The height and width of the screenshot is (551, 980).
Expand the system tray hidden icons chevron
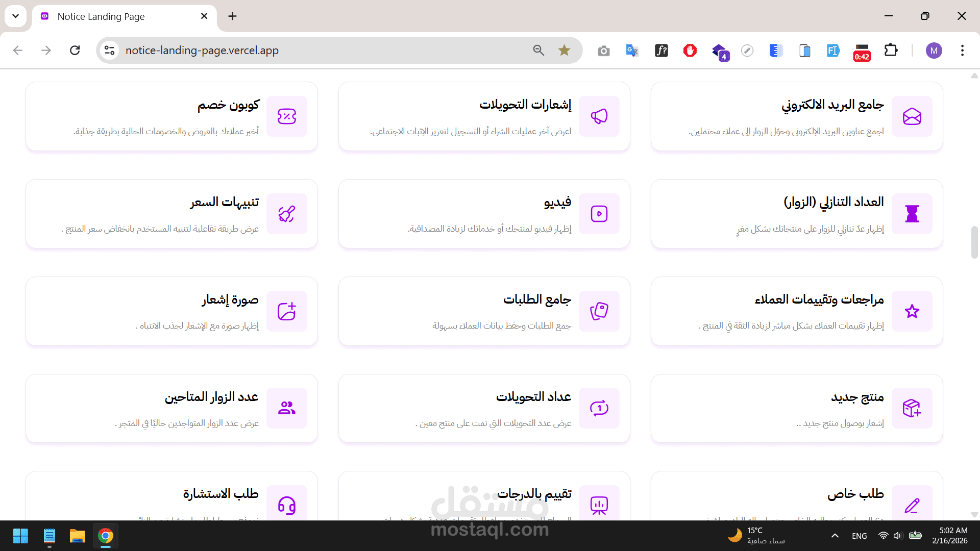[x=835, y=536]
